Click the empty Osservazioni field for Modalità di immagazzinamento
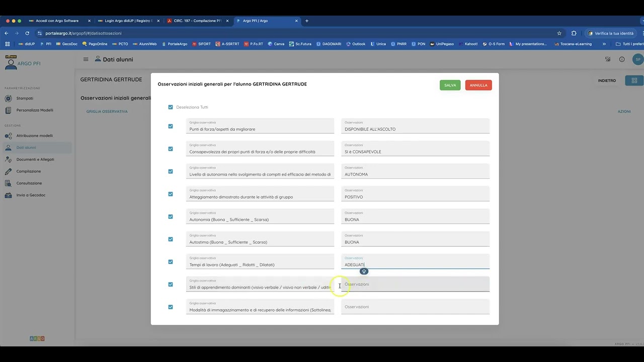Viewport: 644px width, 362px height. [415, 307]
